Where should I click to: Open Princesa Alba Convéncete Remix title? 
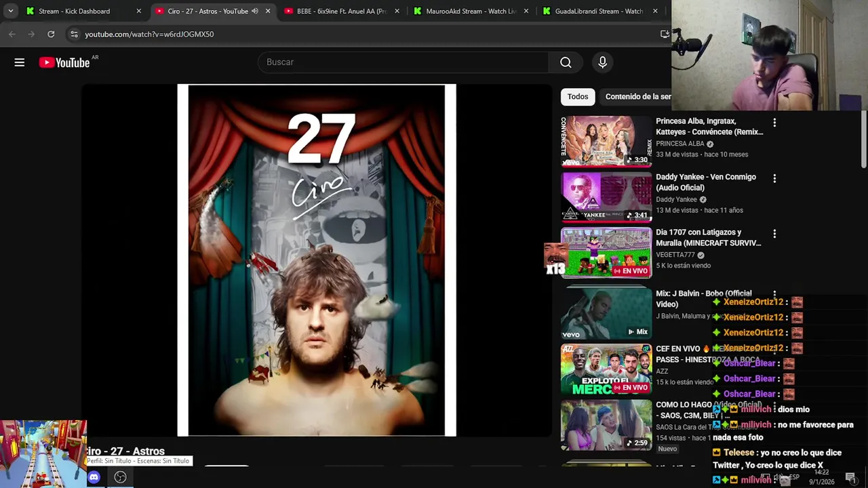coord(709,127)
